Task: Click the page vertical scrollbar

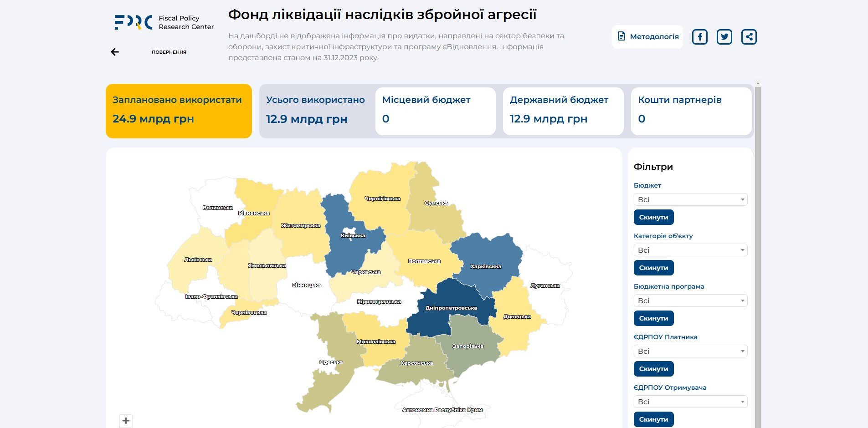Action: [x=758, y=255]
